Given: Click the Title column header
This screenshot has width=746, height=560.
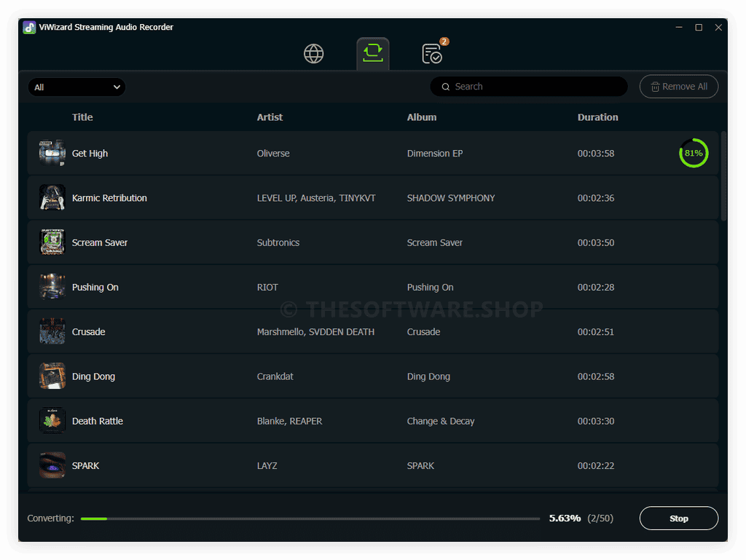Looking at the screenshot, I should [x=82, y=117].
